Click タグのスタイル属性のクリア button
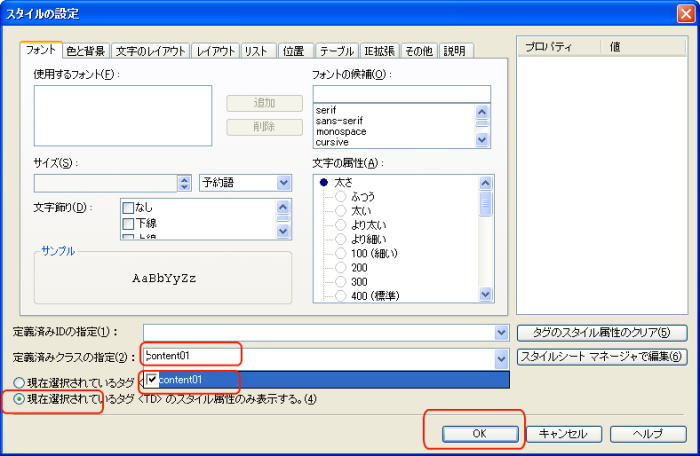 602,332
